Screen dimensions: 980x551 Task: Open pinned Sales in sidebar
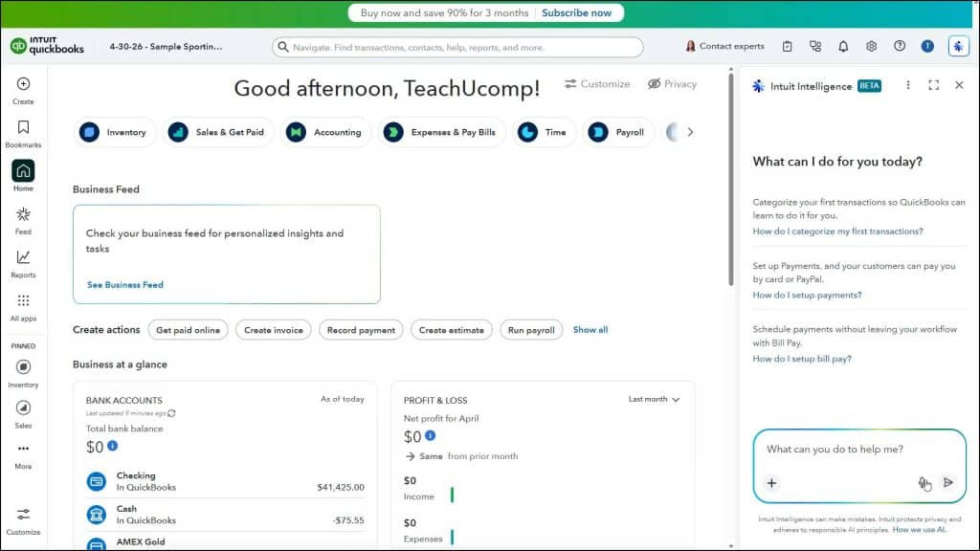(23, 414)
